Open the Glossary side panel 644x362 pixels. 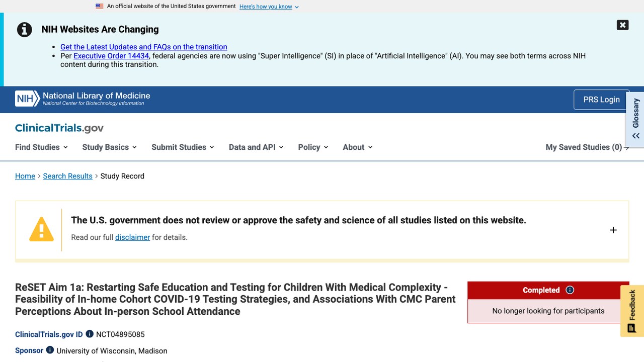pyautogui.click(x=635, y=119)
